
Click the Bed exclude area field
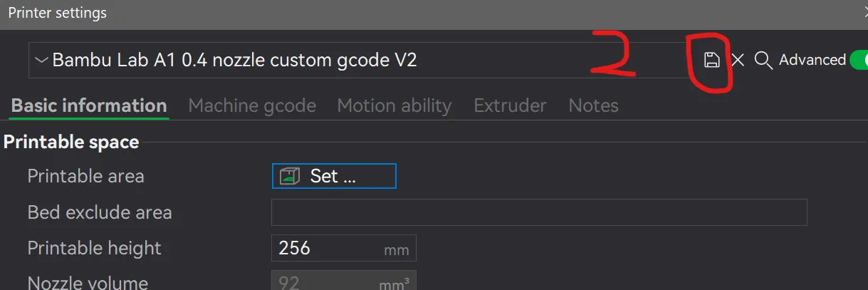tap(539, 212)
